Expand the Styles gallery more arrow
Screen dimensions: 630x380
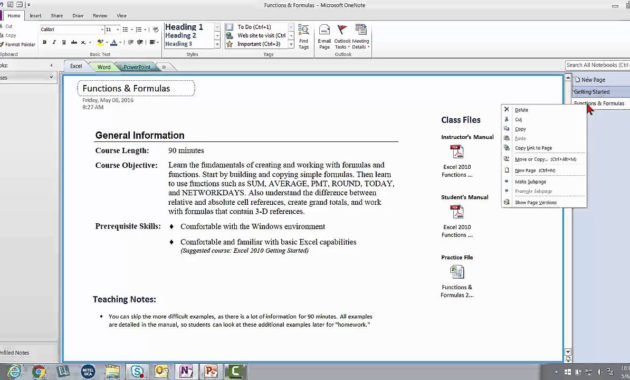pos(217,44)
